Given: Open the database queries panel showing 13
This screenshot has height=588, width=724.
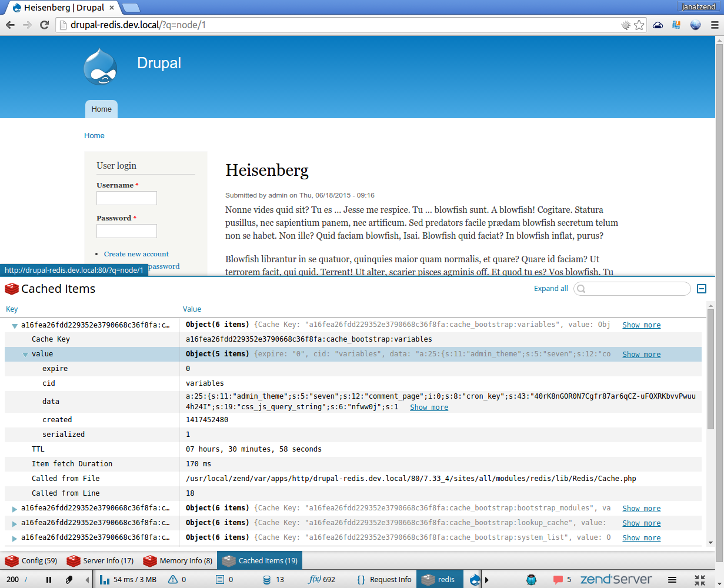Looking at the screenshot, I should pyautogui.click(x=273, y=580).
